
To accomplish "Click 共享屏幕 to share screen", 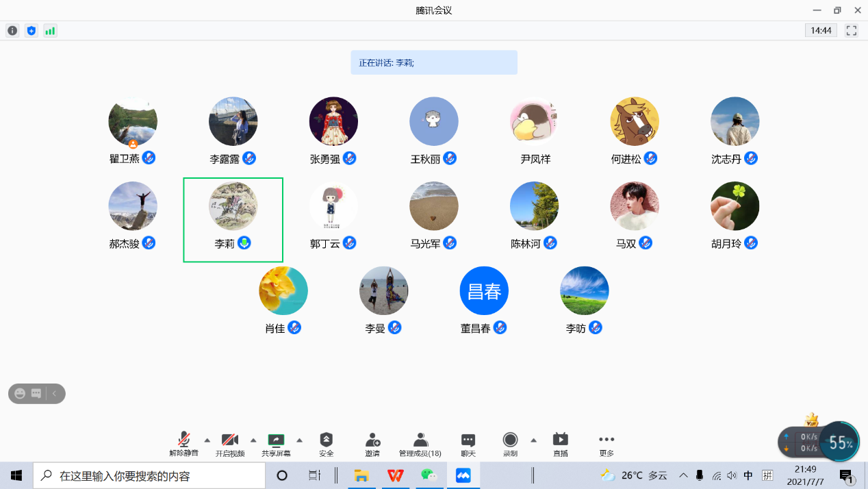I will pos(276,444).
